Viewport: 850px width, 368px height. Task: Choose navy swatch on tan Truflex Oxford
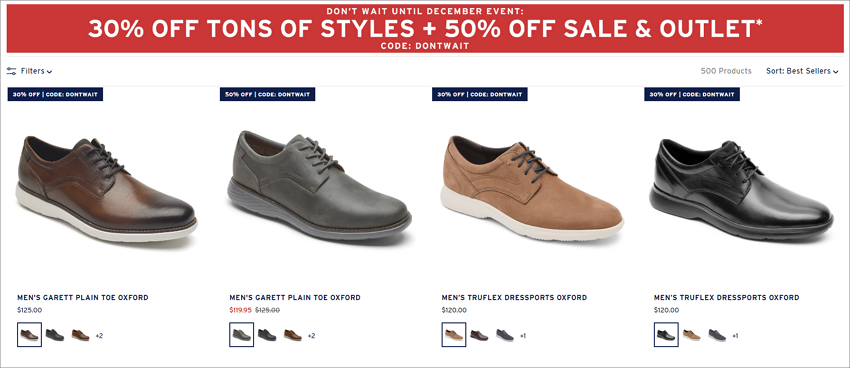505,335
